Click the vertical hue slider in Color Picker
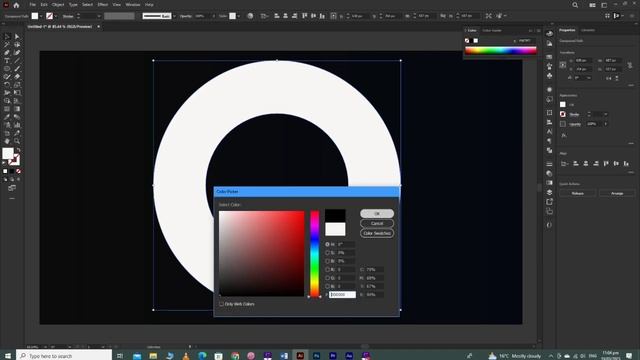Image resolution: width=640 pixels, height=360 pixels. coord(314,253)
